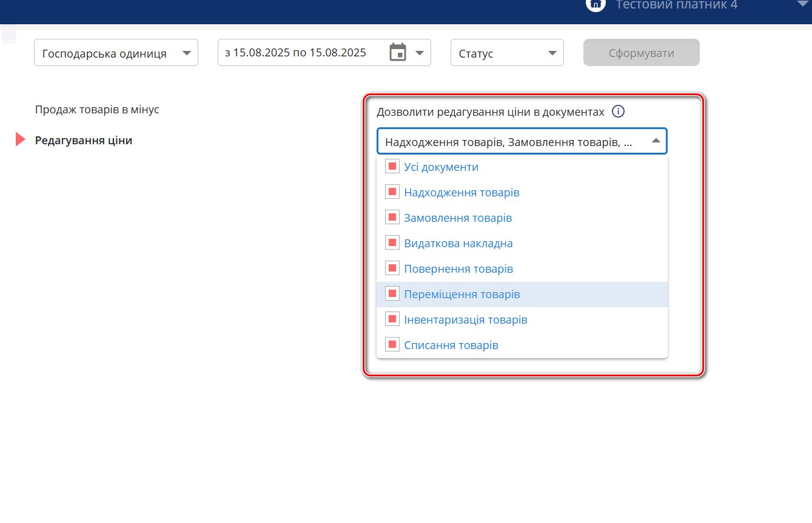Click the red arrow marker beside Редагування ціни
Image resolution: width=812 pixels, height=523 pixels.
pos(20,140)
